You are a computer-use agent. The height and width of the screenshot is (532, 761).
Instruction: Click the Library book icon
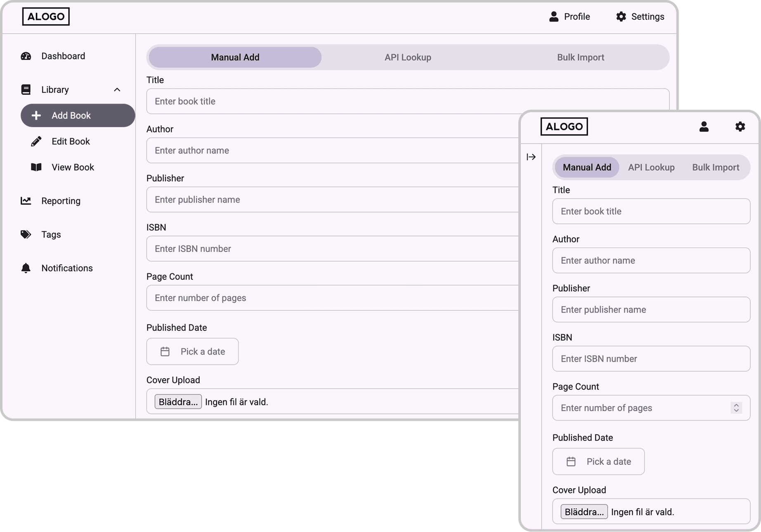26,89
